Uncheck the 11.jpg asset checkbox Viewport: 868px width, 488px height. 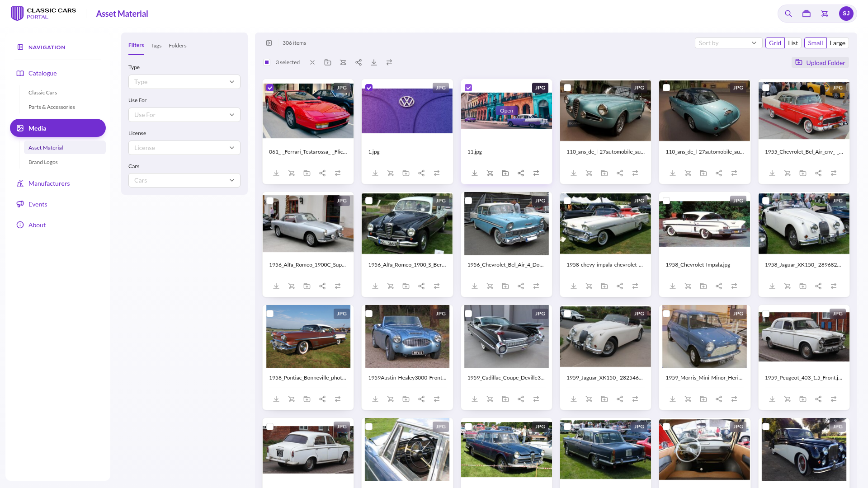point(468,88)
